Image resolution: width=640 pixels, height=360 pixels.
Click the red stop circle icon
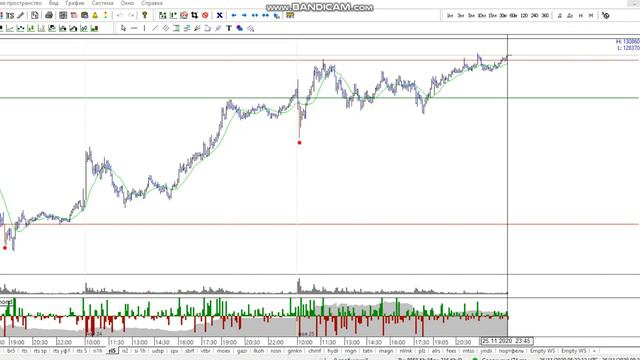coord(205,16)
